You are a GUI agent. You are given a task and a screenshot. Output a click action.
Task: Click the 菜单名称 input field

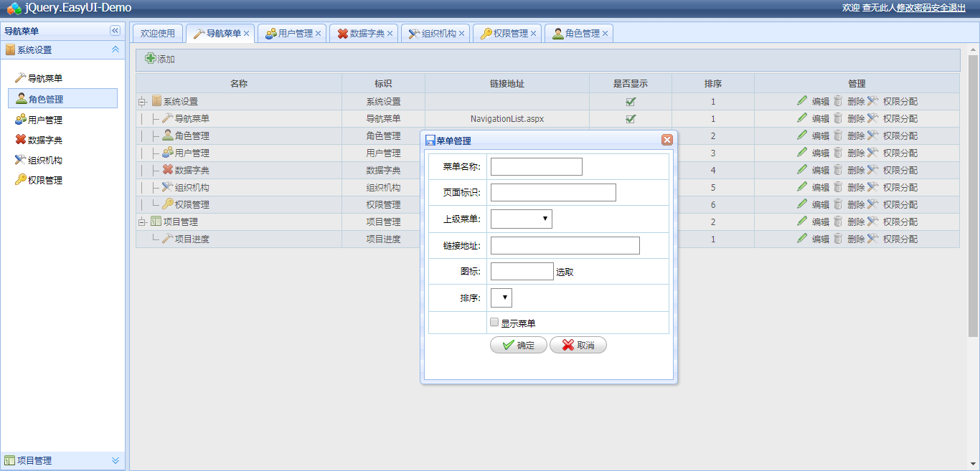(537, 167)
